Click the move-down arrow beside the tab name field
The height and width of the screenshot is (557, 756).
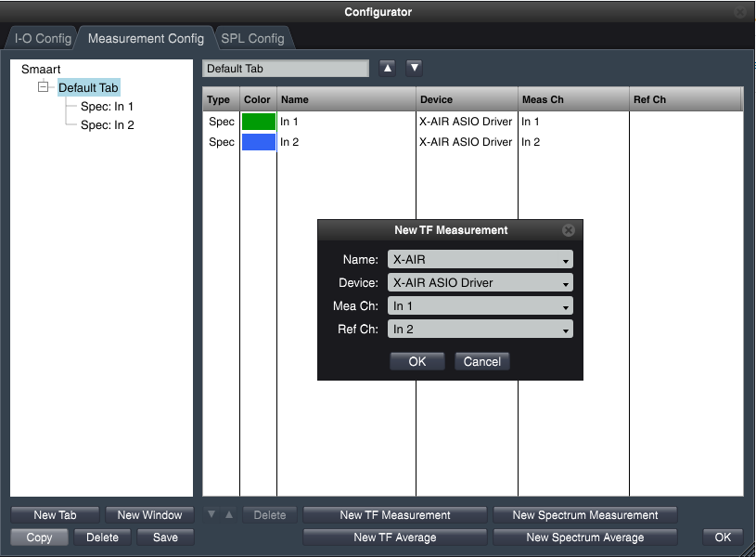[x=415, y=68]
